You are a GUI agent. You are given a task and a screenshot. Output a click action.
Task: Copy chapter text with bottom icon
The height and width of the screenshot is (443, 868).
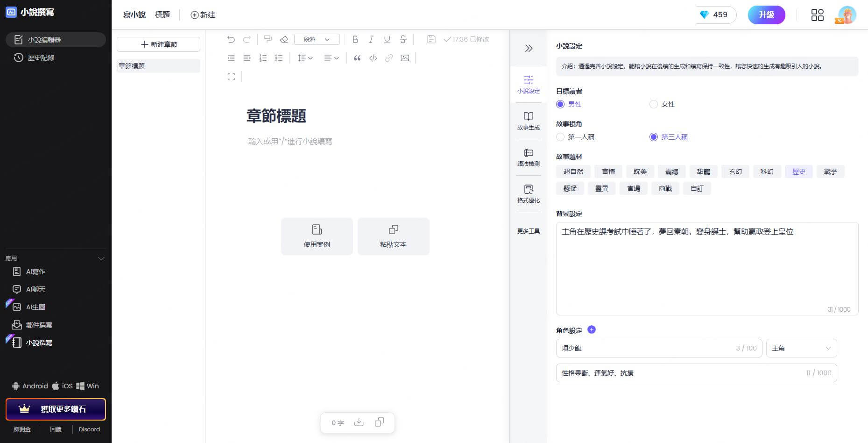click(380, 422)
